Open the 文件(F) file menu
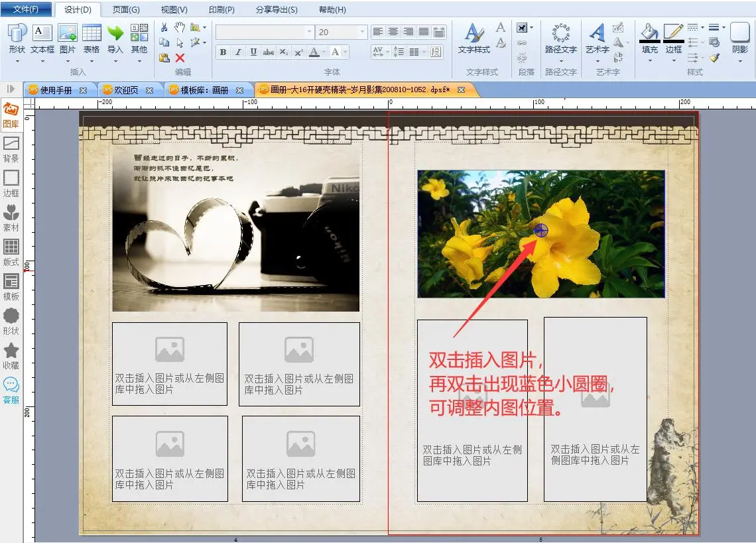756x543 pixels. (x=26, y=10)
